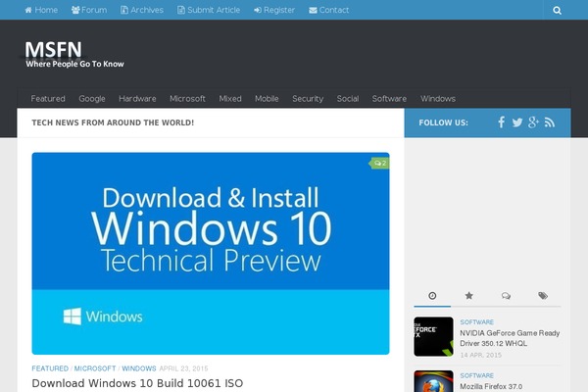Open the Forum link

89,10
